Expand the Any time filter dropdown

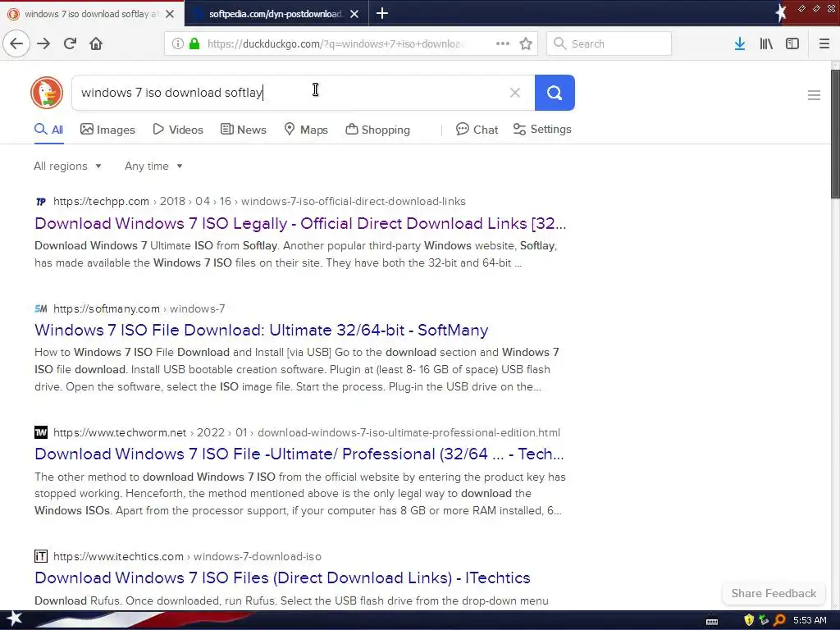pyautogui.click(x=153, y=166)
